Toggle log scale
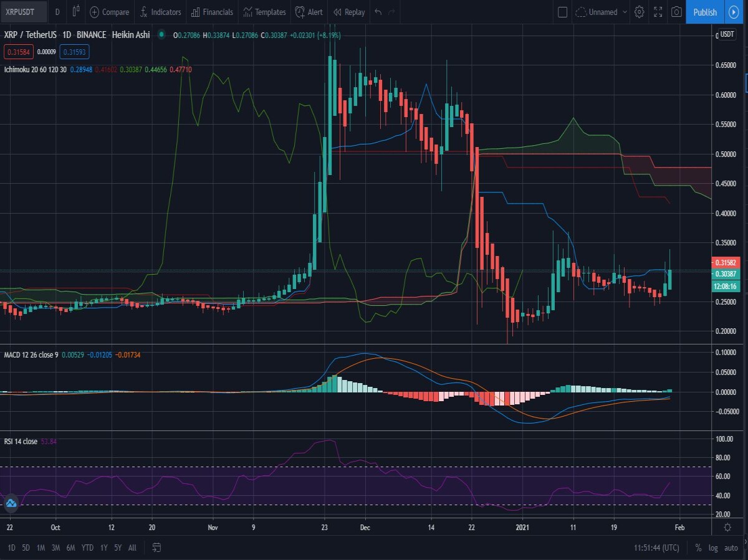Viewport: 748px width, 560px height. 713,548
